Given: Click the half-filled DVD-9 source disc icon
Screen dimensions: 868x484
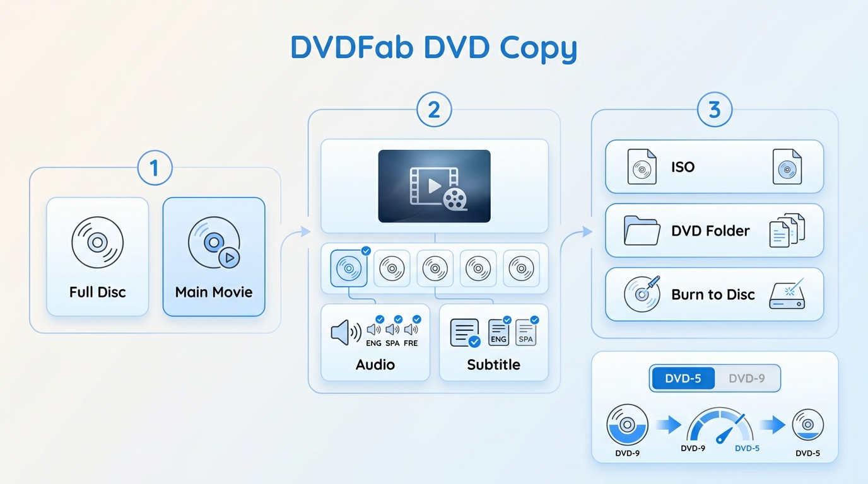Looking at the screenshot, I should 627,426.
